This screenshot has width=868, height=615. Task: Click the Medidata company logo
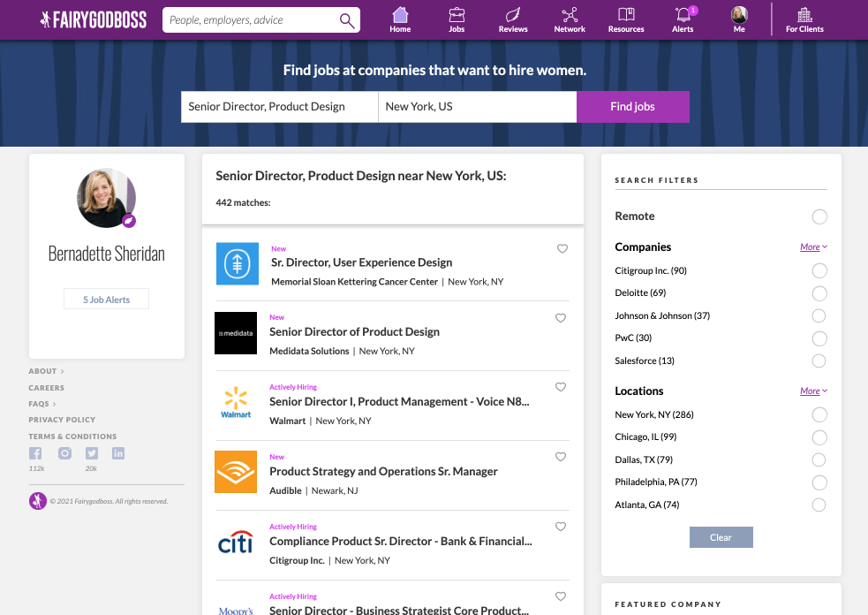coord(236,333)
